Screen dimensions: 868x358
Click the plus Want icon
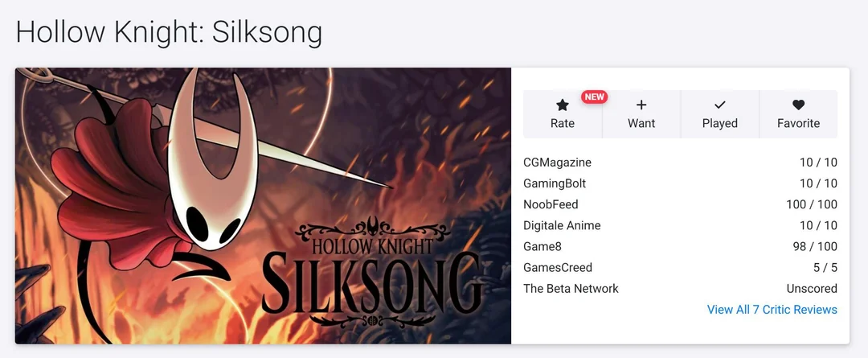pyautogui.click(x=641, y=105)
